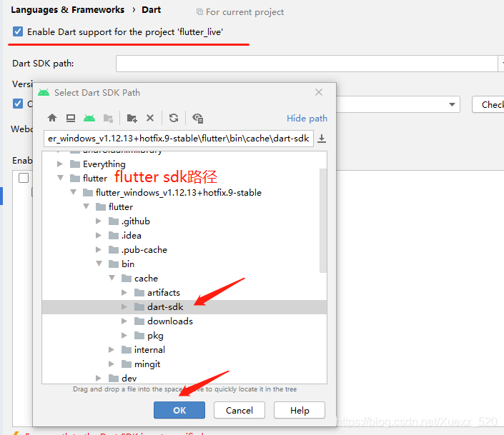This screenshot has width=504, height=435.
Task: Click the Android icon in dialog title
Action: 44,93
